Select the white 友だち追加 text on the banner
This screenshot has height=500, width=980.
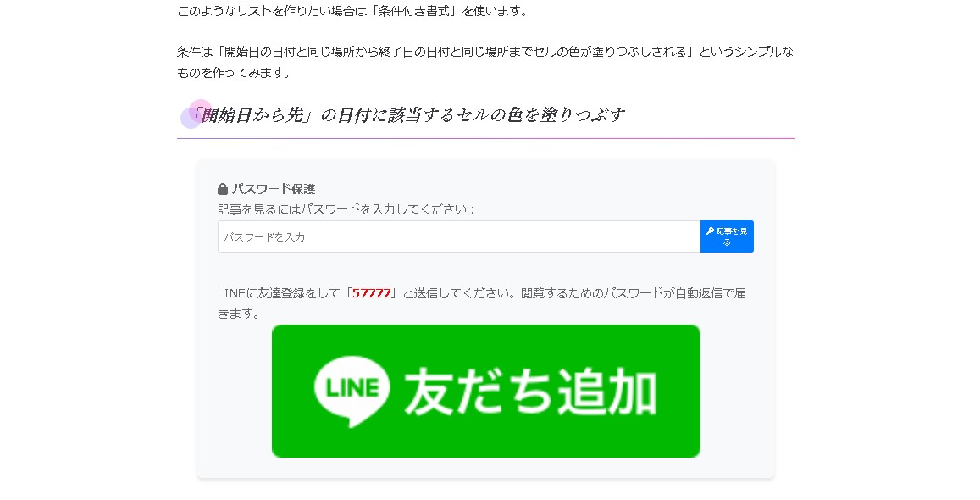[530, 392]
